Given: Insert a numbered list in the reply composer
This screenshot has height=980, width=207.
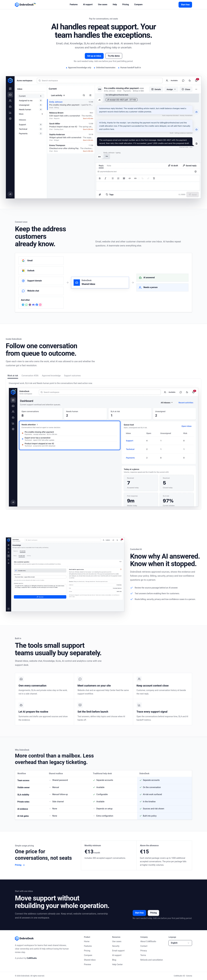Looking at the screenshot, I should pyautogui.click(x=118, y=178).
